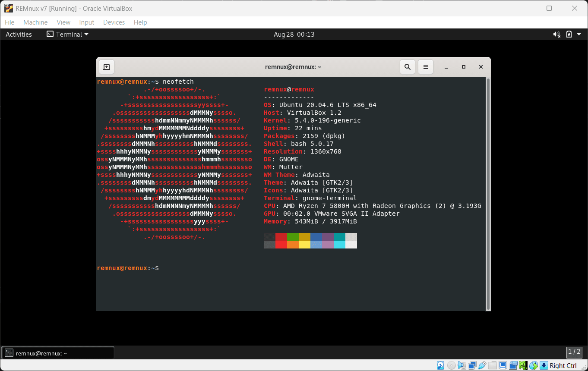Click the Resolution: 1360x768 line

303,151
